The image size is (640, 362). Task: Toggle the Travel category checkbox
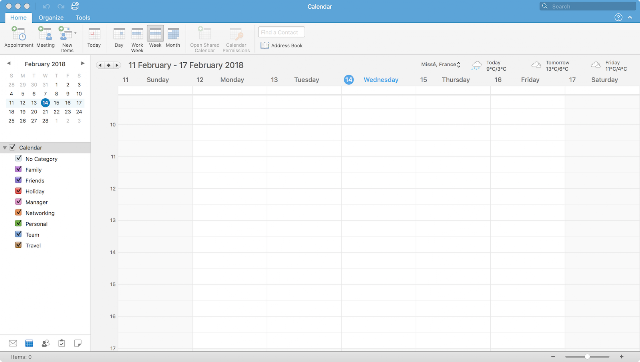[18, 245]
